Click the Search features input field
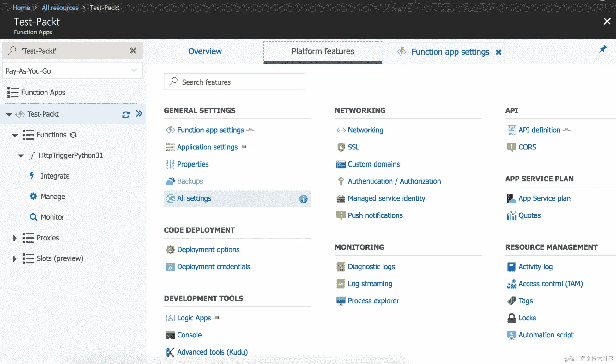 [234, 82]
